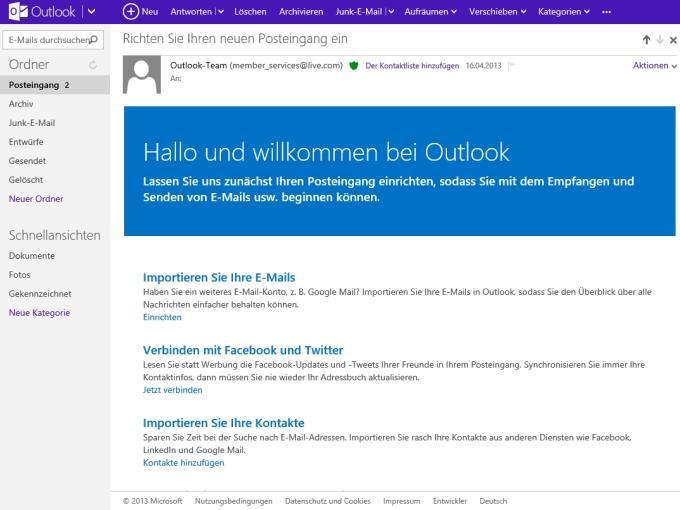Open the Impressum footer link
This screenshot has width=680, height=510.
(x=402, y=501)
